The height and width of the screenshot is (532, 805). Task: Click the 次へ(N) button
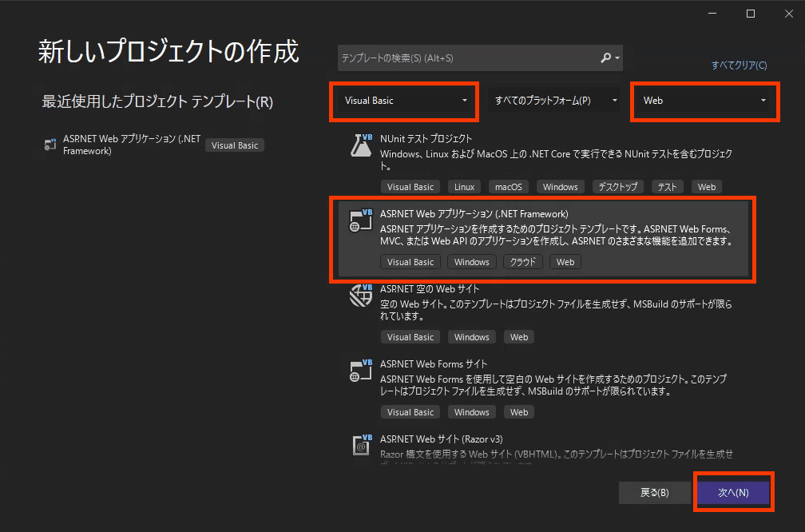733,492
